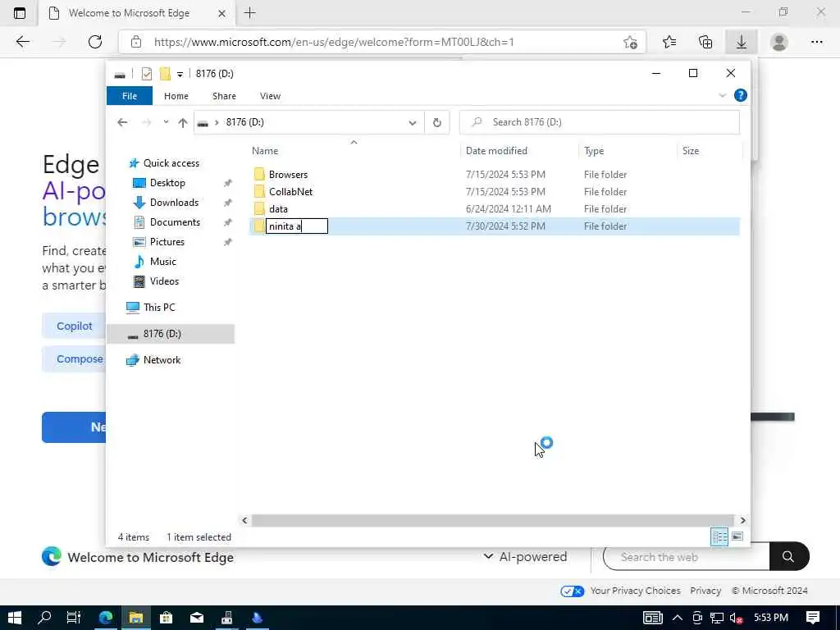This screenshot has height=630, width=840.
Task: Switch to Home ribbon tab
Action: 176,96
